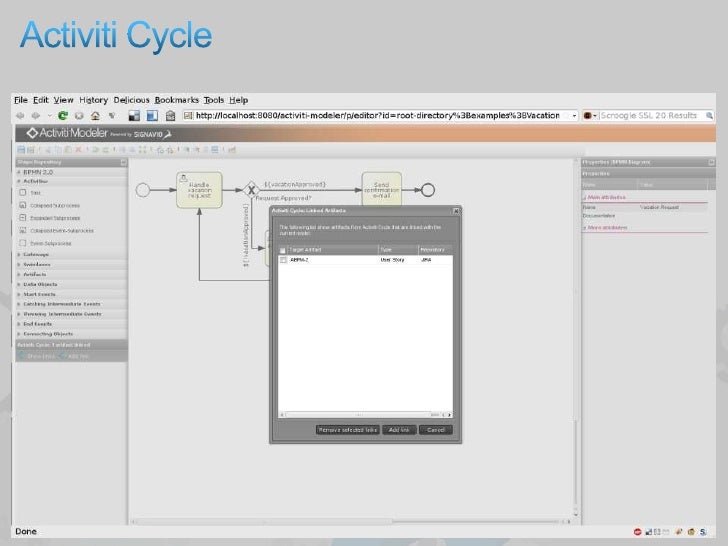Select the Event Subprocess shape icon
The height and width of the screenshot is (546, 728).
[23, 242]
